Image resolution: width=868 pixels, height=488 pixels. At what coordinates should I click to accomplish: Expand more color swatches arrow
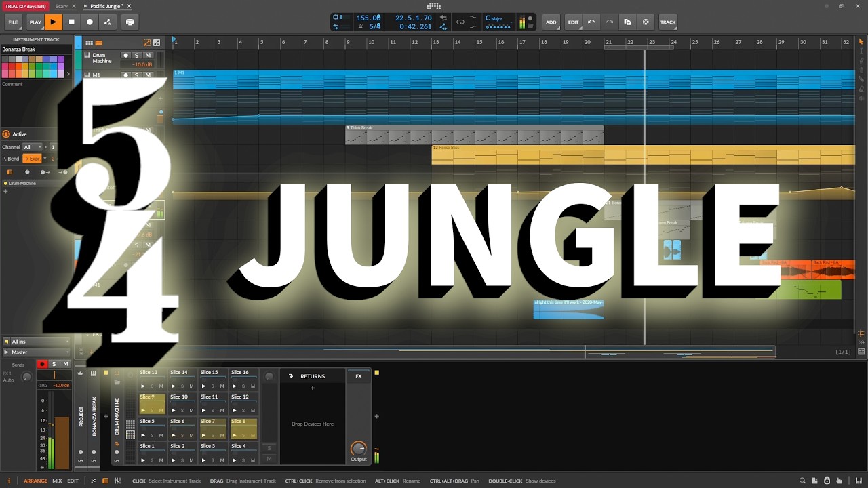[x=68, y=73]
